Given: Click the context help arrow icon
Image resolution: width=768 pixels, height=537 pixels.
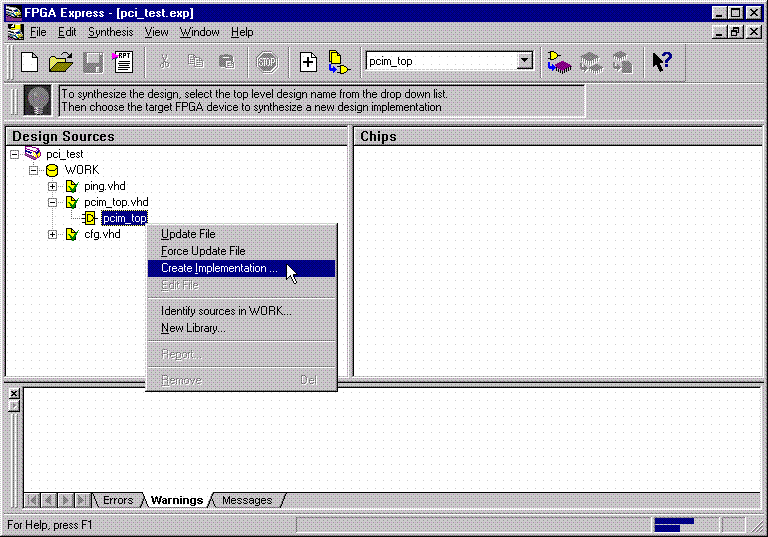Looking at the screenshot, I should tap(661, 62).
